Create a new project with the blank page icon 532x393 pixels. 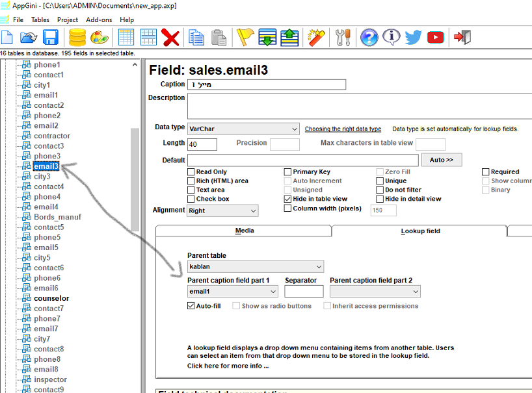click(x=7, y=37)
